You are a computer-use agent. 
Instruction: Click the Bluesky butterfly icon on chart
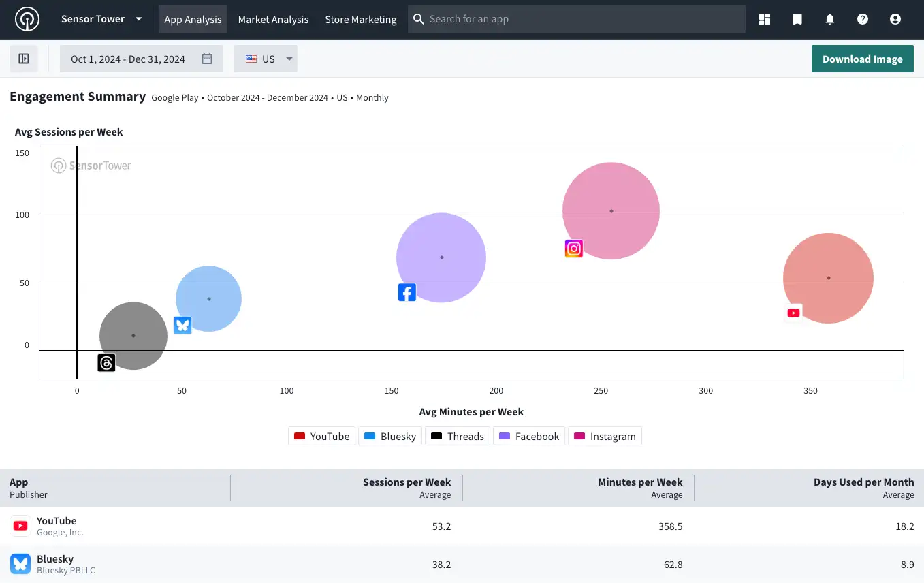click(x=182, y=325)
